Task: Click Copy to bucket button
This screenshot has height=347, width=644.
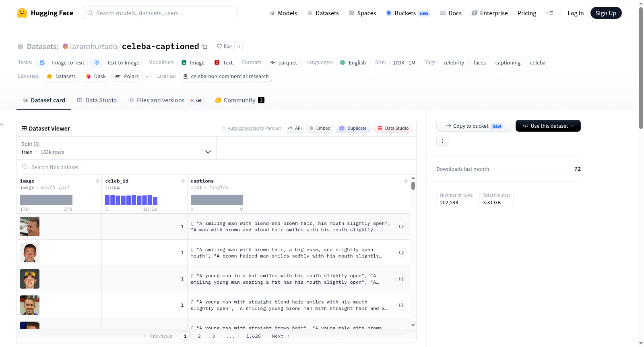Action: click(x=474, y=126)
